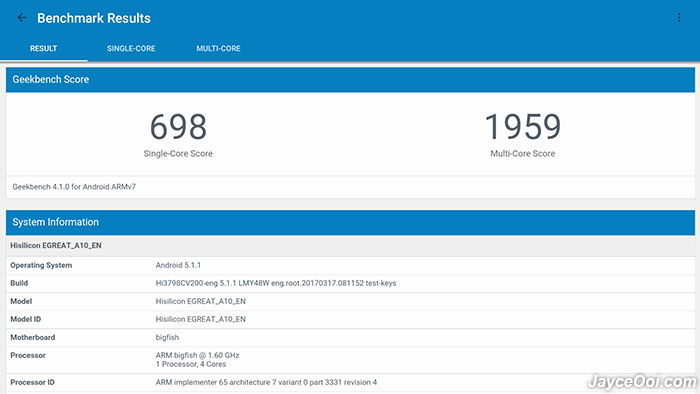Click the Model ID label

tap(25, 319)
